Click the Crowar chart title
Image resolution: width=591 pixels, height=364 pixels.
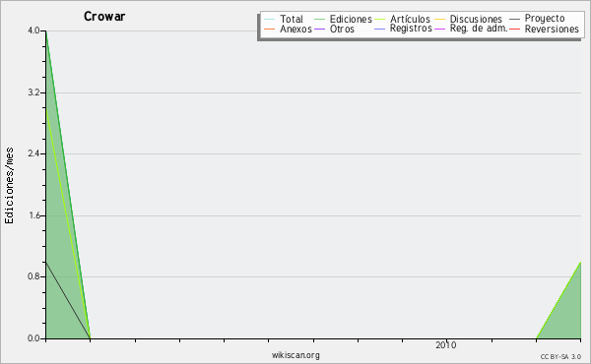pyautogui.click(x=104, y=16)
